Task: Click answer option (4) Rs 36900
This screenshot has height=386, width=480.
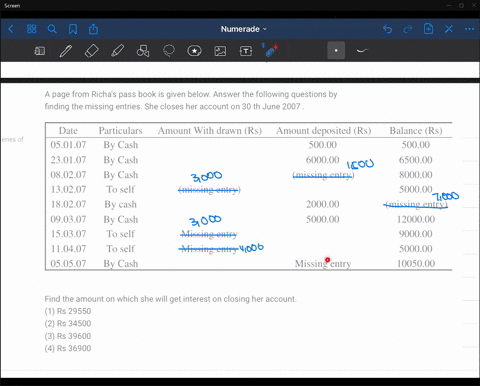Action: pyautogui.click(x=68, y=348)
